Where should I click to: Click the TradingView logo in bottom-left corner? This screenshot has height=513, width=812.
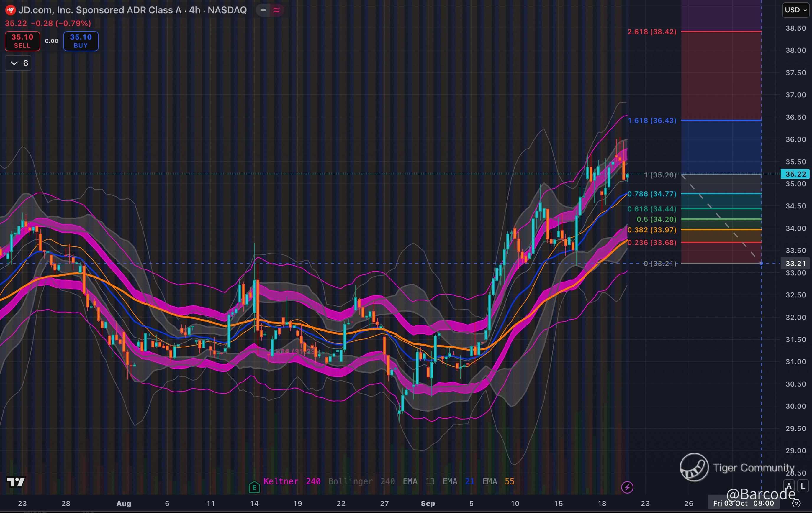pyautogui.click(x=16, y=482)
